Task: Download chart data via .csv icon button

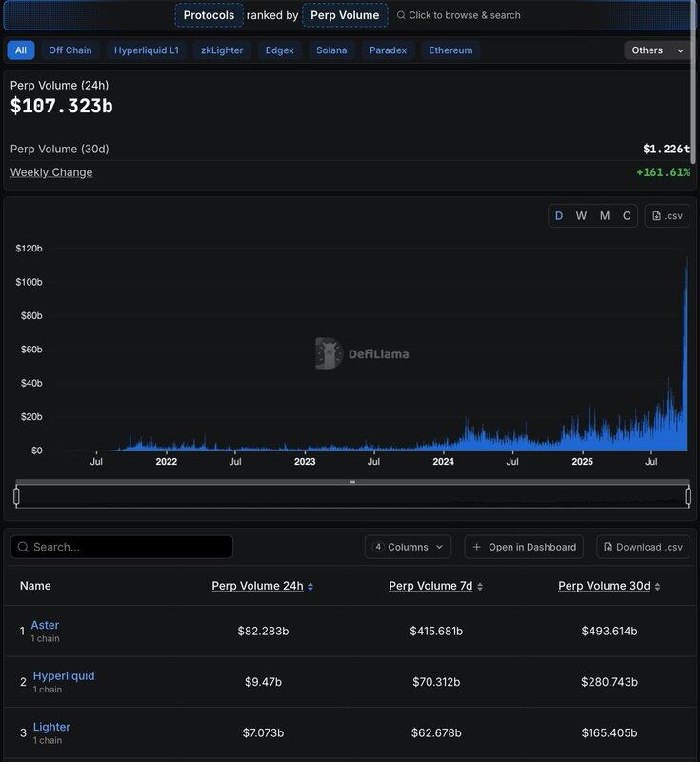Action: 667,216
